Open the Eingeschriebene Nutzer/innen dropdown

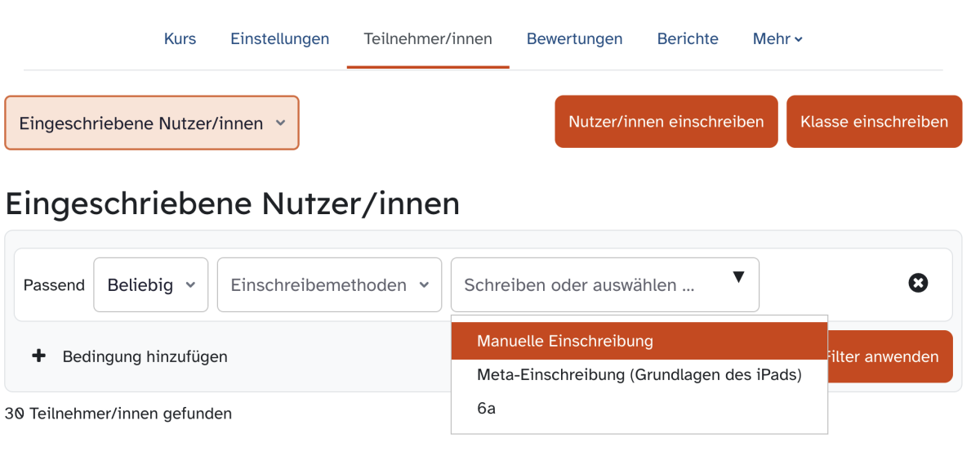[152, 123]
